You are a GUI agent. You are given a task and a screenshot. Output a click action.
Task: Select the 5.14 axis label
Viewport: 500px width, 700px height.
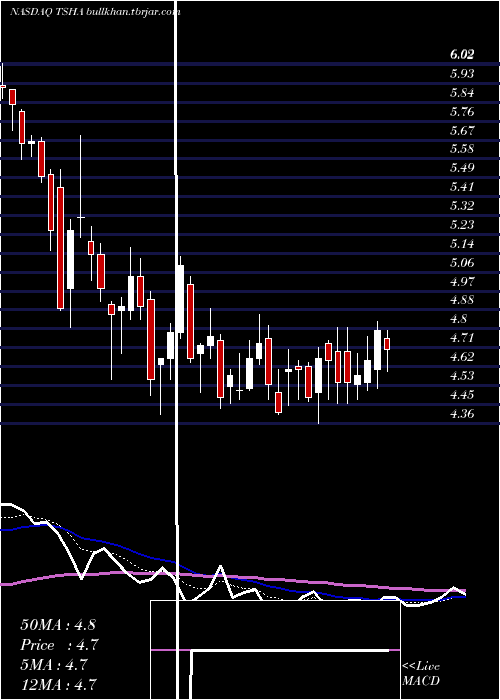pos(462,244)
